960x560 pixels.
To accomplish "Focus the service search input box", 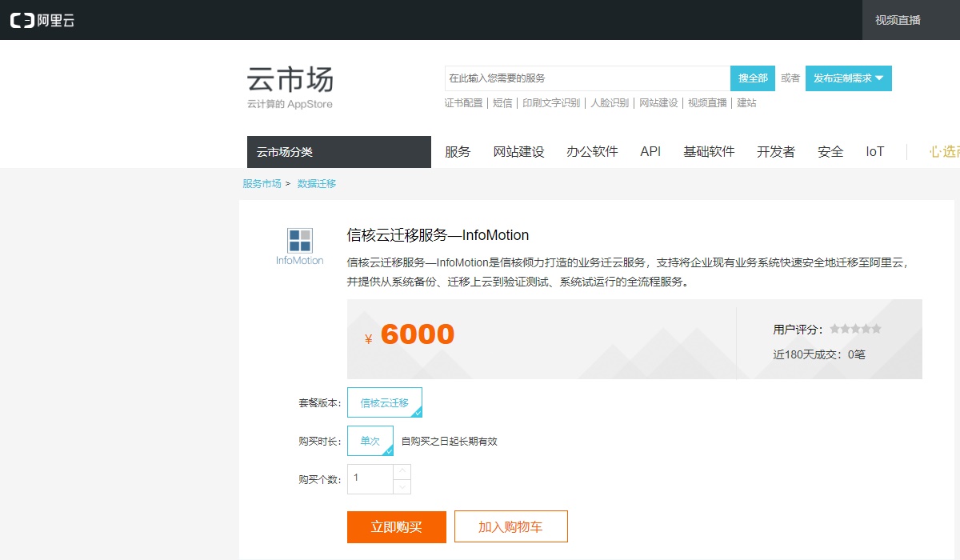I will coord(588,78).
